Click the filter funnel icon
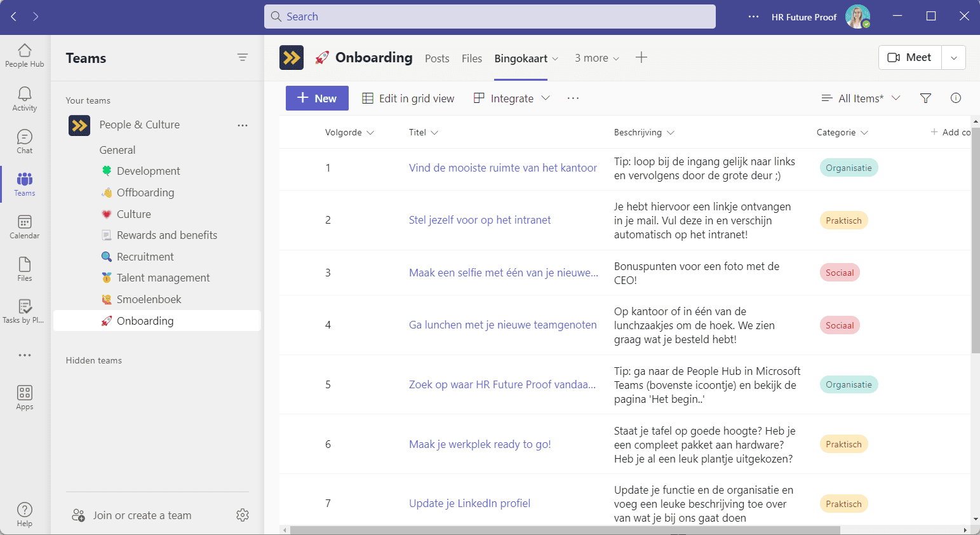 925,98
